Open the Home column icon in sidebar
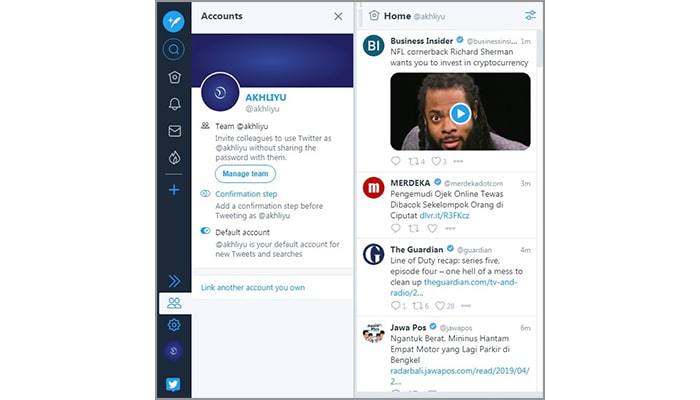700x400 pixels. [x=175, y=77]
